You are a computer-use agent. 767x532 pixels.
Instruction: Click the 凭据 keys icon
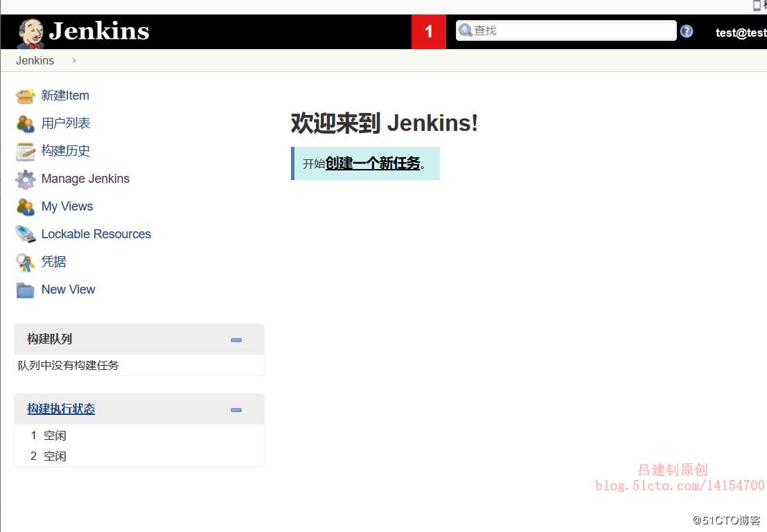click(26, 263)
